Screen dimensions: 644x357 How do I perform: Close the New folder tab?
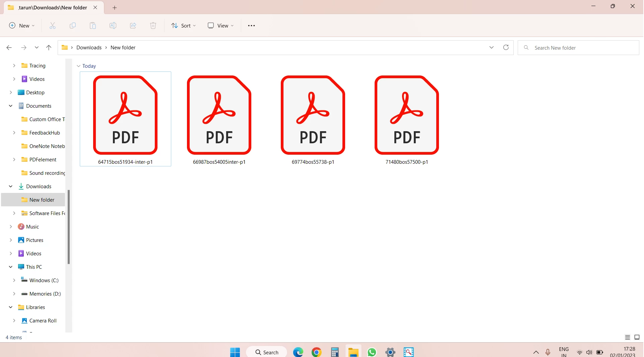pos(95,7)
